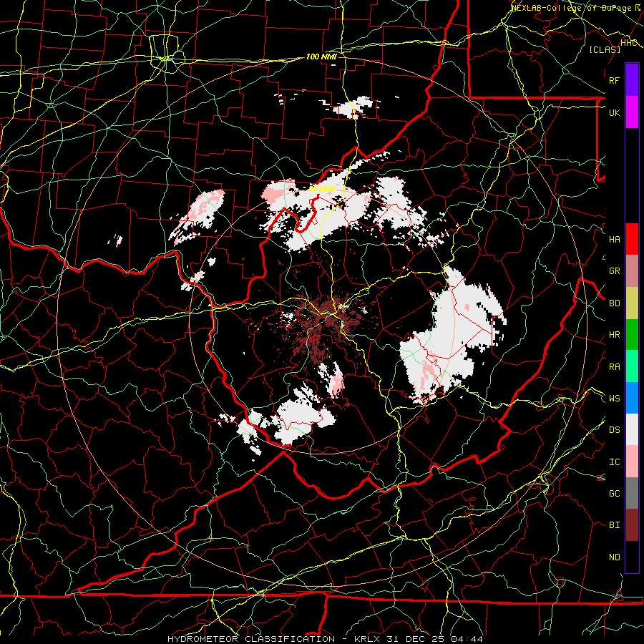Click the gray GC legend swatch
The image size is (644, 644).
(632, 493)
